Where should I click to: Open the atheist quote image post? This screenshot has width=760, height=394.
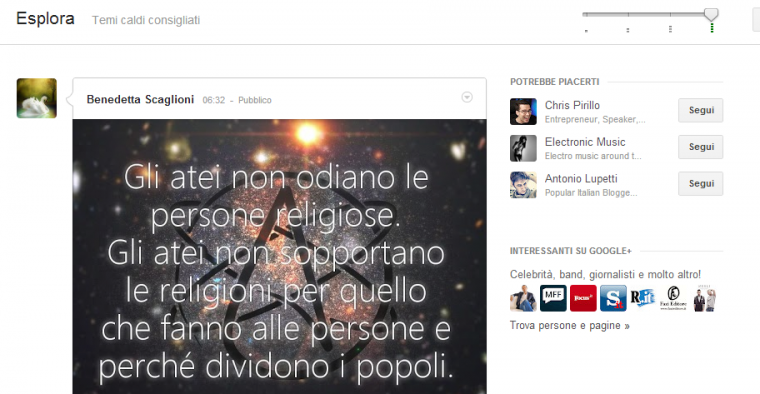pyautogui.click(x=280, y=256)
